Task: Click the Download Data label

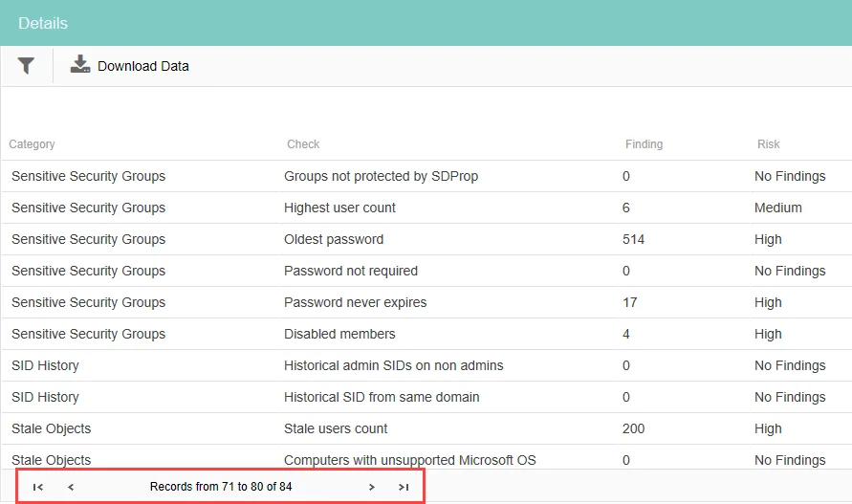Action: (142, 66)
